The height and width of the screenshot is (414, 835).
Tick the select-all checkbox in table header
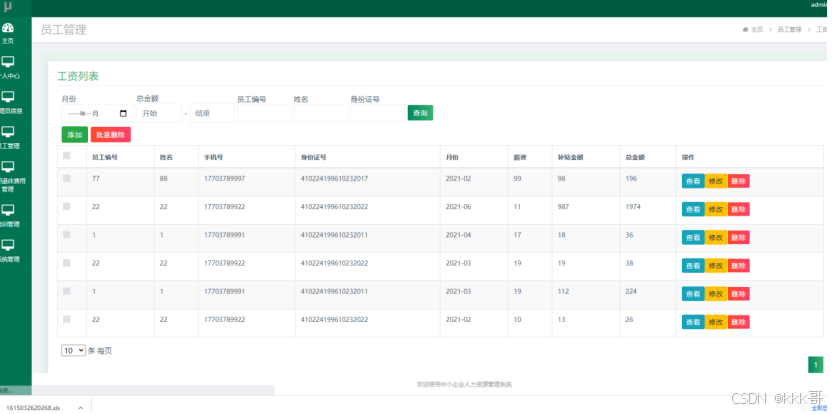67,156
